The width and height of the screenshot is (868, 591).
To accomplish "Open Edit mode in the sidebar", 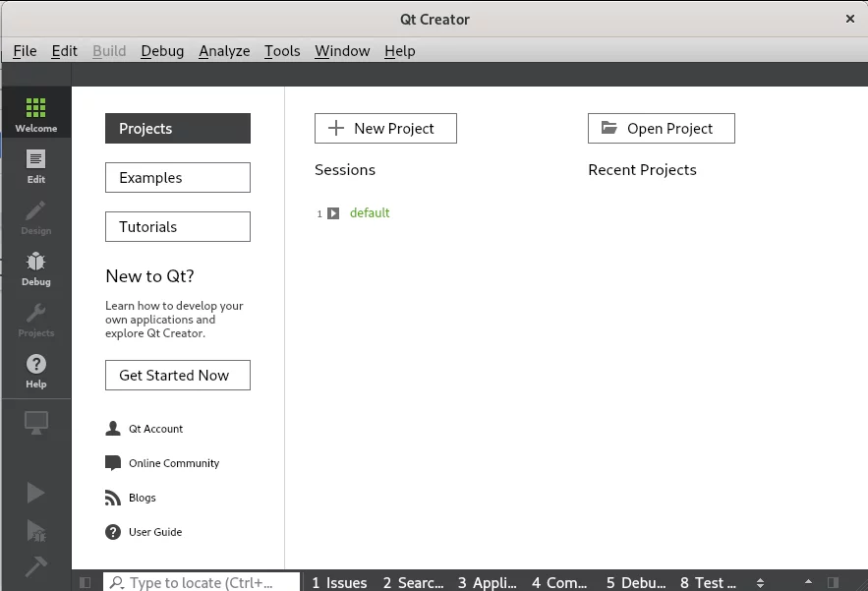I will click(36, 164).
